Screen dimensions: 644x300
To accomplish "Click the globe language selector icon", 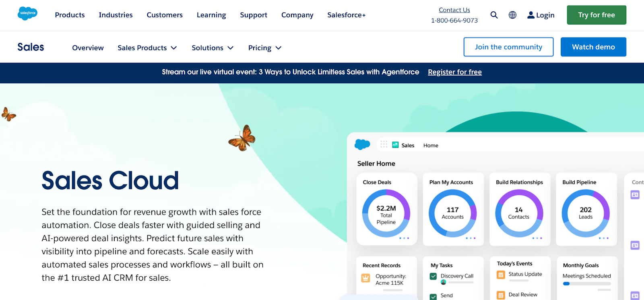I will click(x=512, y=15).
